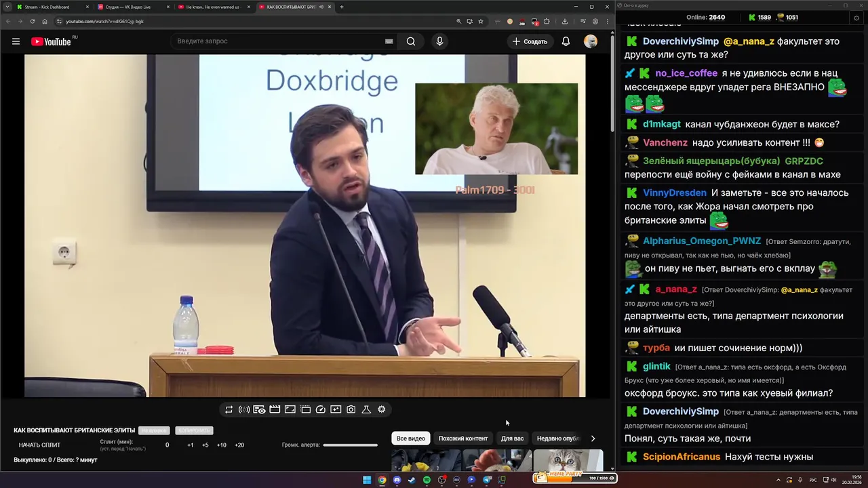Open the cat thumbnail in recommendations
Image resolution: width=868 pixels, height=488 pixels.
point(568,460)
